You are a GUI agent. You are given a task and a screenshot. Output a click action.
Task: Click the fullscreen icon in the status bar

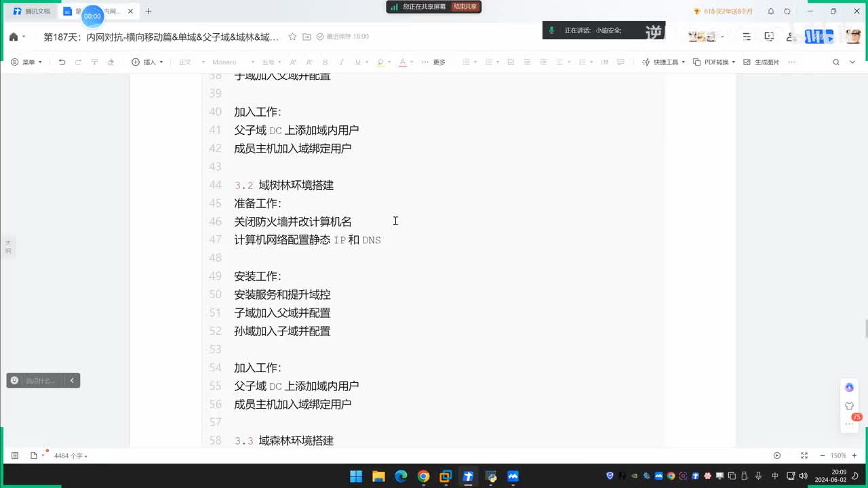click(804, 455)
